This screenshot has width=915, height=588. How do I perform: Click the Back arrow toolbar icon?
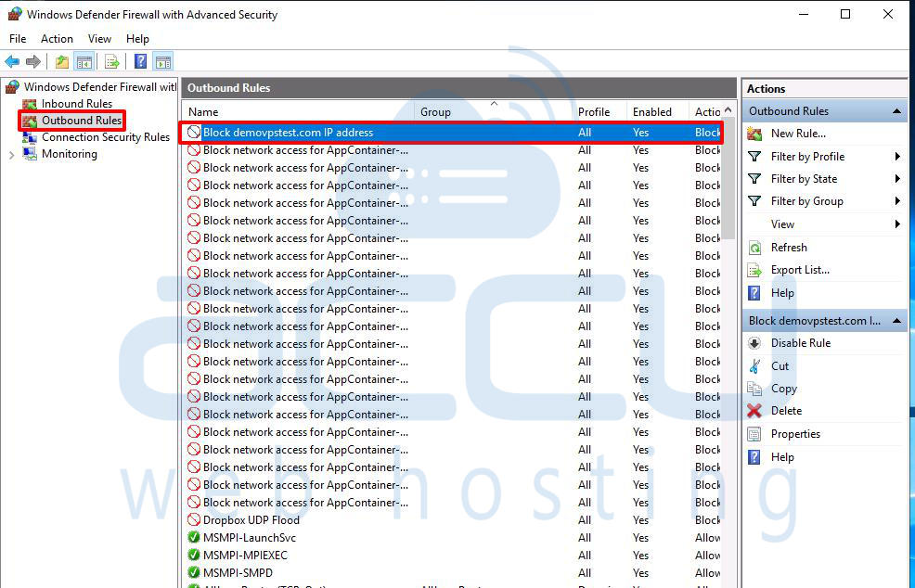tap(12, 62)
